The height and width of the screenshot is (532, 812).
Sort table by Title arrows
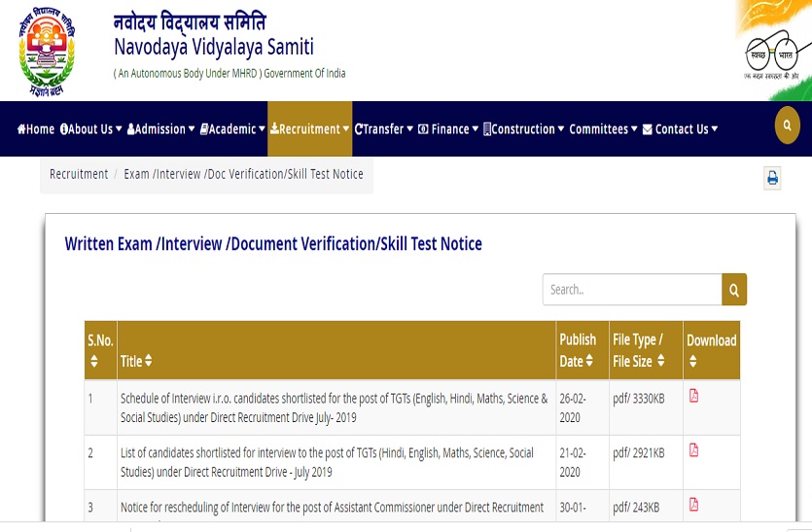click(x=149, y=361)
